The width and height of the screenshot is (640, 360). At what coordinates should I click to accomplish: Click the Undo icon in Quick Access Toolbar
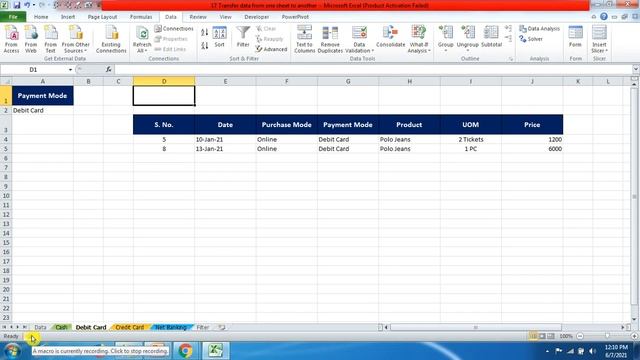[27, 5]
